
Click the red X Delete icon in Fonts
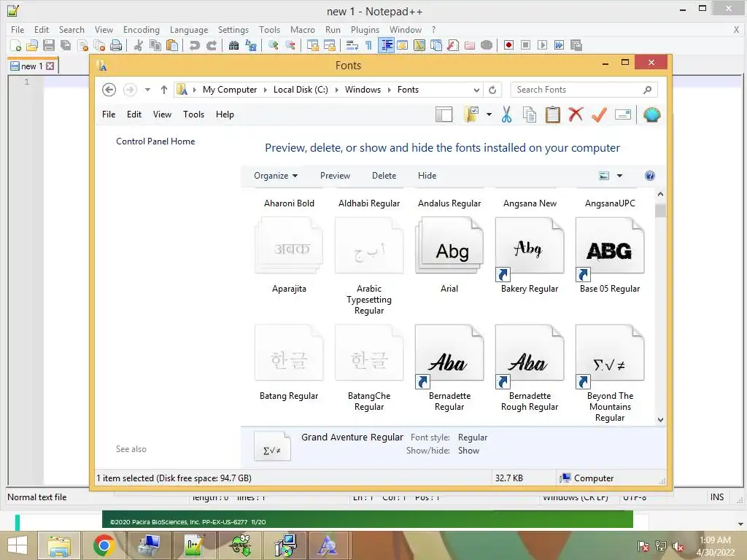(576, 114)
